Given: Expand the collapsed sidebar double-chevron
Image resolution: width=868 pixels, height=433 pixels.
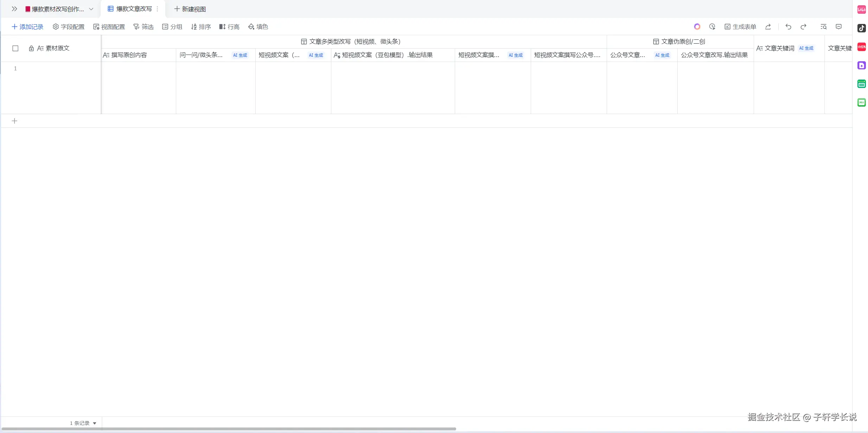Looking at the screenshot, I should click(14, 9).
